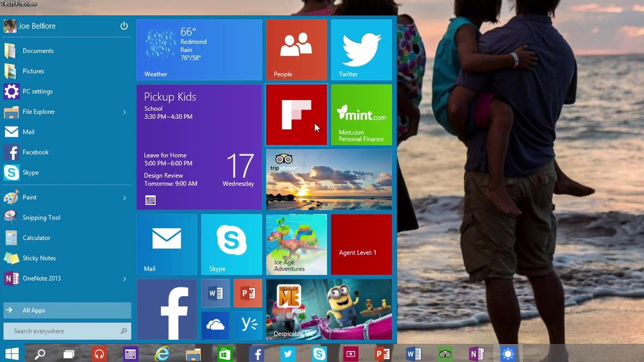Expand the File Explorer submenu arrow
Screen dimensions: 644x362
[x=124, y=112]
